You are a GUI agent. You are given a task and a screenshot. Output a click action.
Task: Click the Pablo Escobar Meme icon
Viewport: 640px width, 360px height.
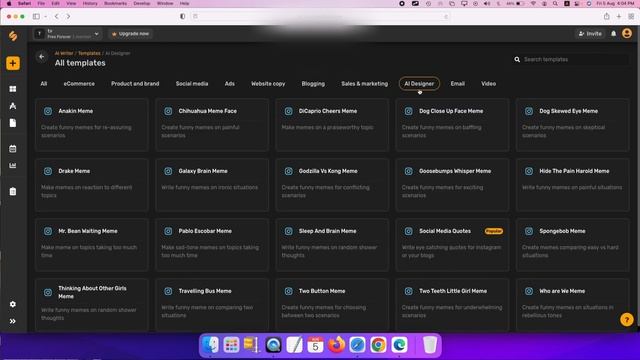pyautogui.click(x=168, y=231)
